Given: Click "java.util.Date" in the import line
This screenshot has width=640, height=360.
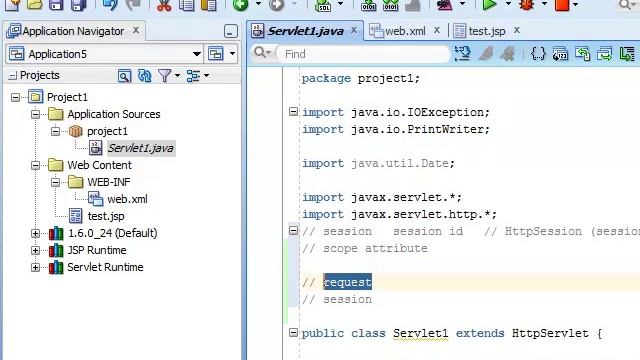Looking at the screenshot, I should point(400,163).
